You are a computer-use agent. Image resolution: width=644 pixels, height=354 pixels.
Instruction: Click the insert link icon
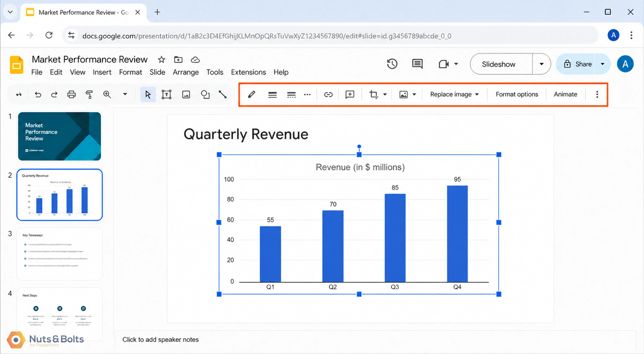tap(328, 95)
